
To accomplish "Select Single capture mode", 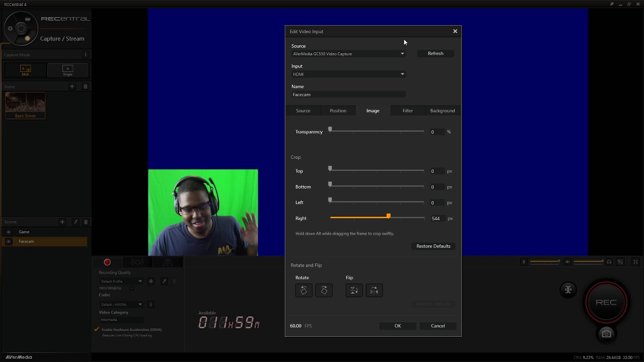I will [x=67, y=70].
